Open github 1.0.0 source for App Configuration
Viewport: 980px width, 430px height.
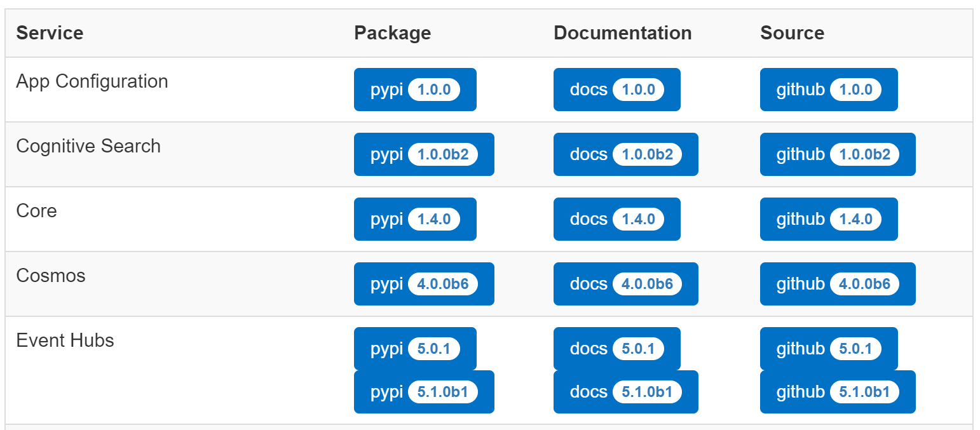tap(828, 90)
